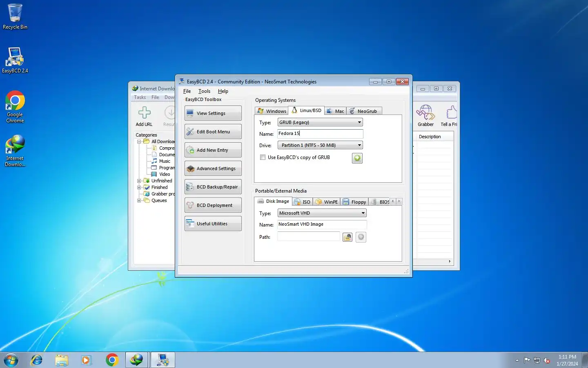The image size is (588, 368).
Task: Open the Help menu in EasyBCD
Action: click(x=223, y=91)
